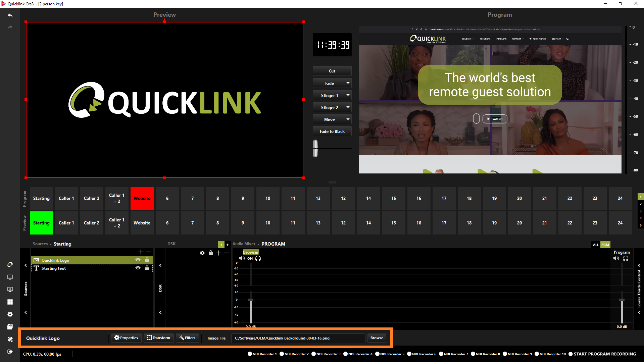Click the image icon of Quicklink Logo source
The image size is (644, 362).
(36, 260)
